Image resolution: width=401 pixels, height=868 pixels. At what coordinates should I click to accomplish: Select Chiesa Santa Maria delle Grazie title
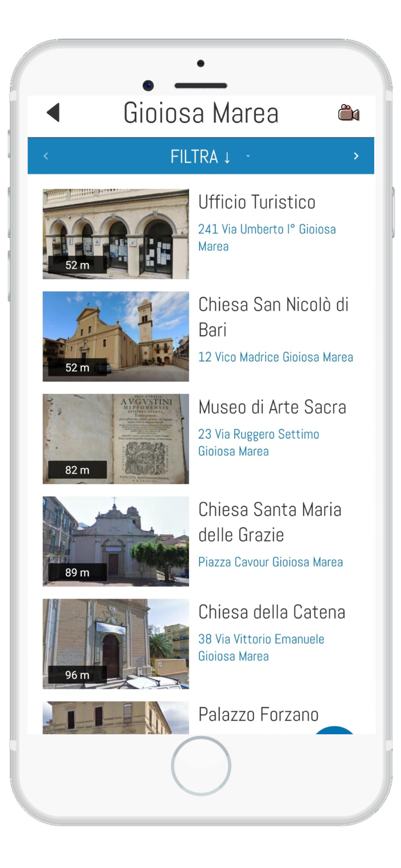(x=270, y=522)
